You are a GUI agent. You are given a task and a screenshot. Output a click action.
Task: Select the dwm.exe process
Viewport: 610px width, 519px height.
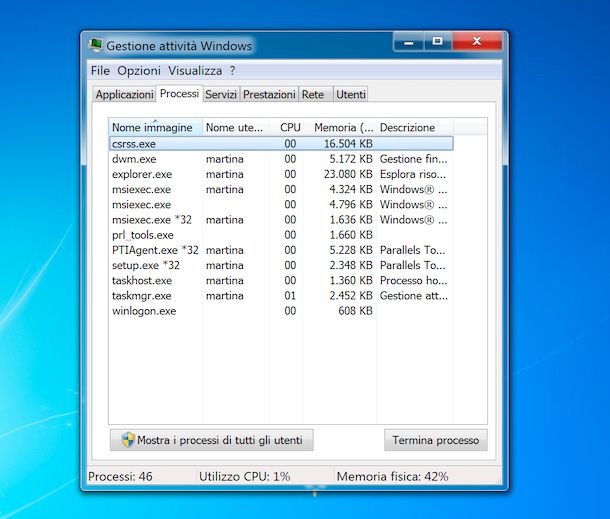tap(281, 159)
